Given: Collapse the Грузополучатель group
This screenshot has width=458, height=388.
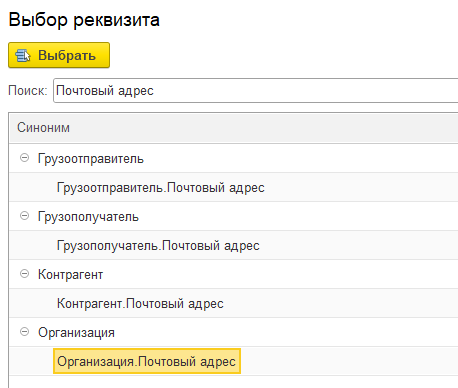Looking at the screenshot, I should (x=24, y=216).
